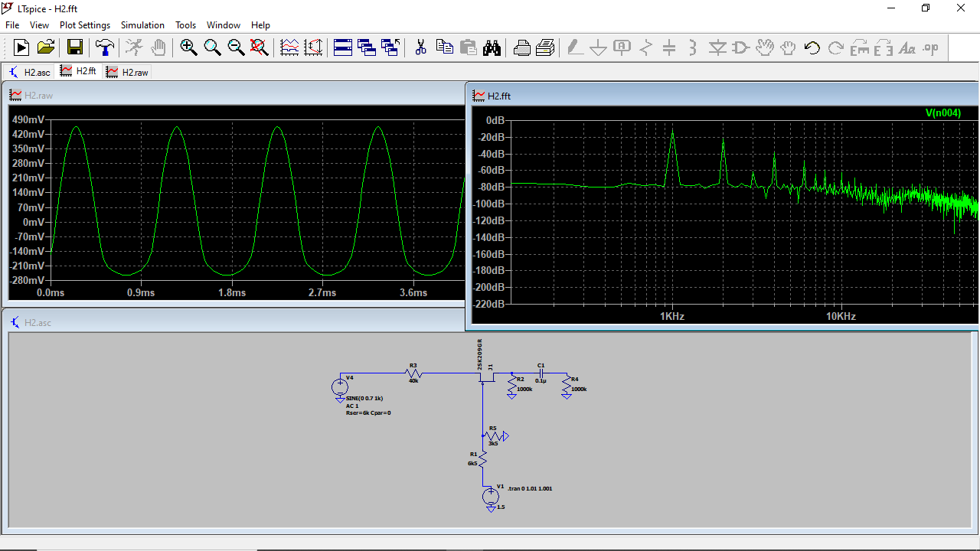Select the Resistor placement tool
Image resolution: width=980 pixels, height=551 pixels.
[x=645, y=47]
